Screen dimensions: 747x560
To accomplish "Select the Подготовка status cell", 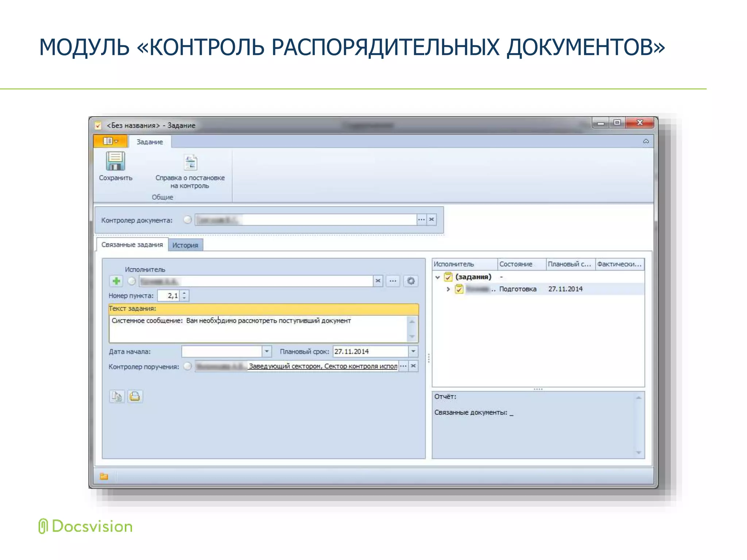I will 518,289.
